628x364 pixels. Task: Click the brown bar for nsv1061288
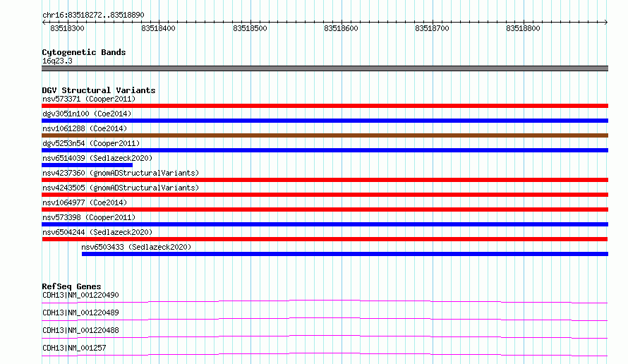tap(325, 135)
